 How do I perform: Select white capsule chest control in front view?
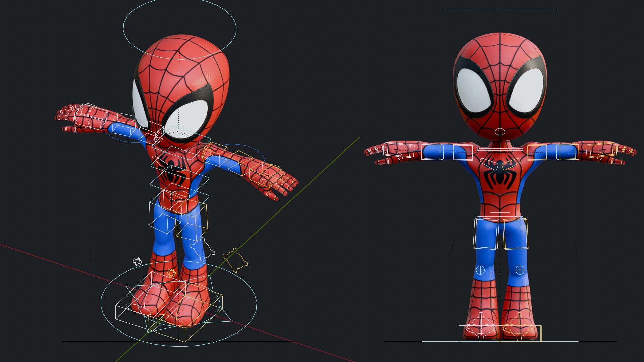point(489,164)
